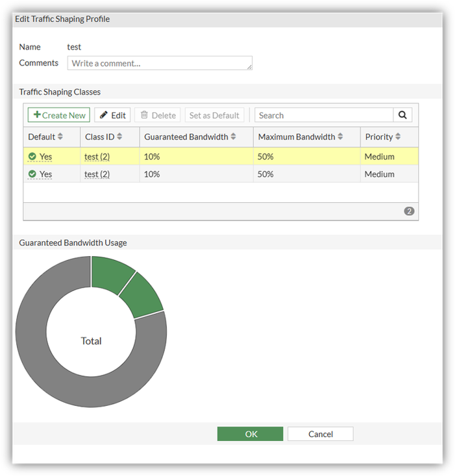Click the Cancel button
455x476 pixels.
[x=321, y=434]
